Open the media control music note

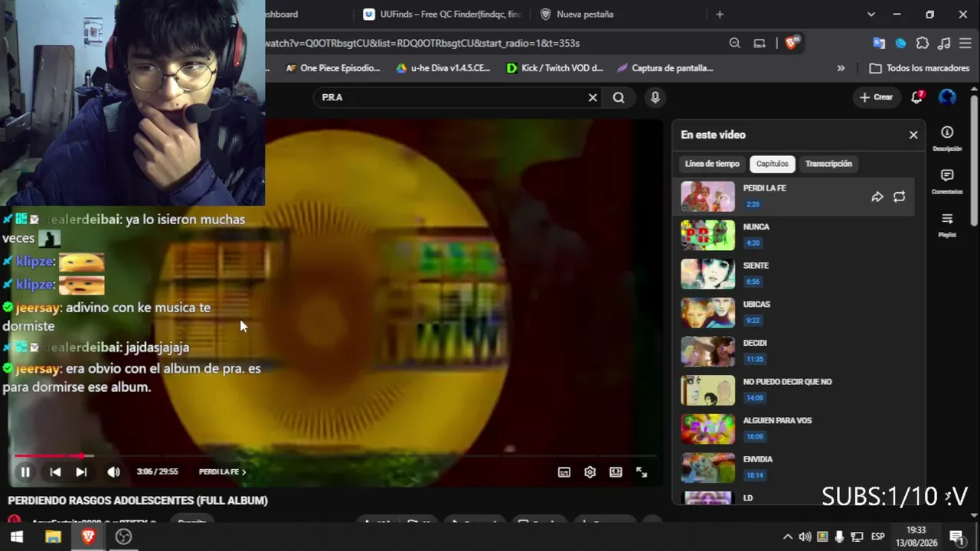[944, 43]
